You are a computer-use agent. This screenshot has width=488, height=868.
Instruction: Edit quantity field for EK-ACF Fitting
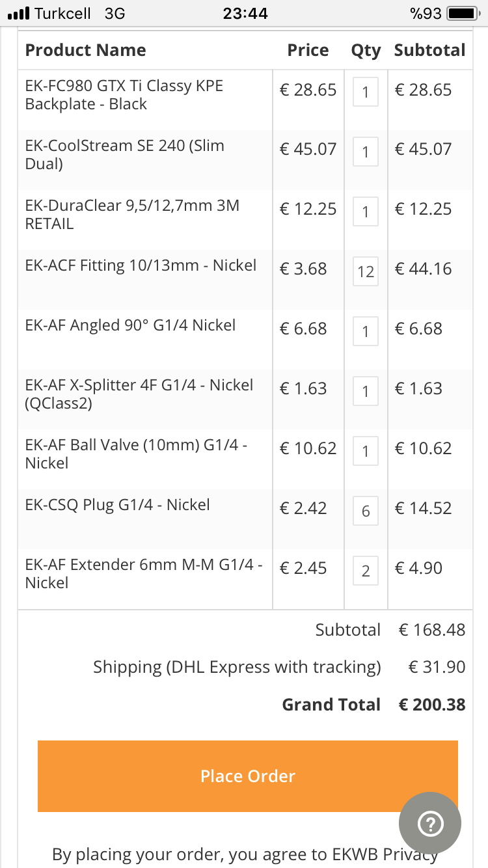click(x=366, y=271)
